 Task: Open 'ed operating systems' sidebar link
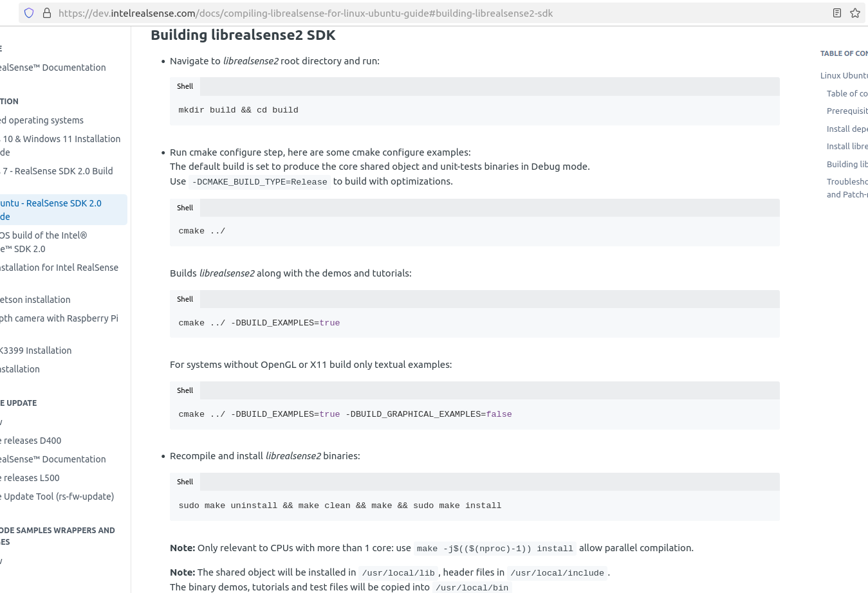pos(42,120)
